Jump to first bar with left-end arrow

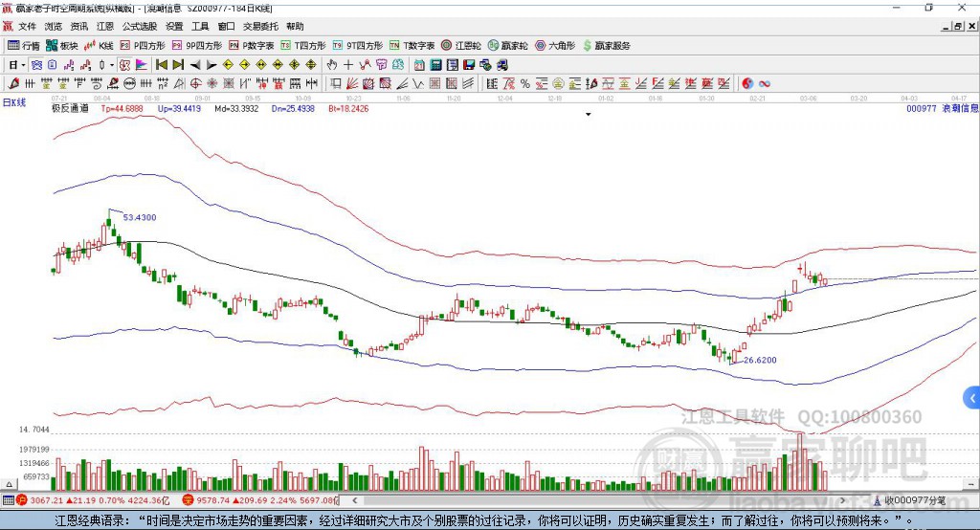161,65
